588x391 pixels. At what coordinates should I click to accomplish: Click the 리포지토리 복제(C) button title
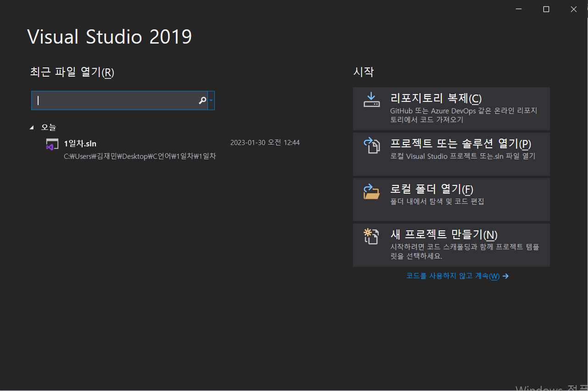click(x=436, y=98)
